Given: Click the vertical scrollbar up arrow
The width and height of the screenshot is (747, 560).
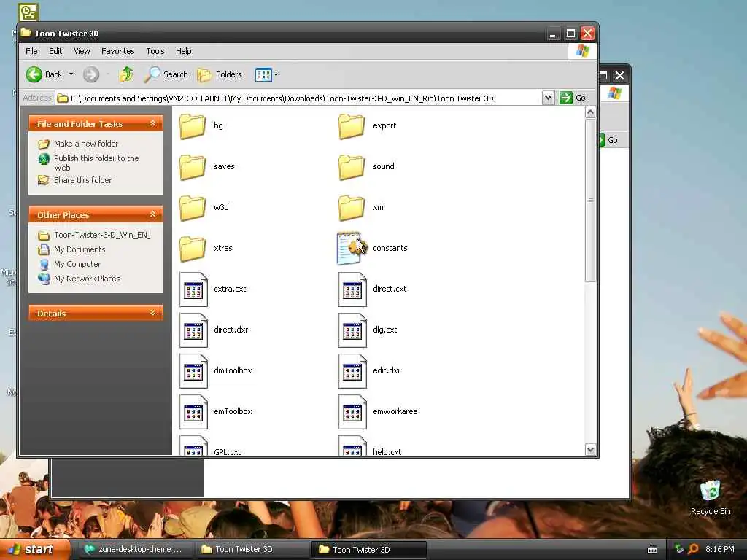Looking at the screenshot, I should click(x=590, y=112).
